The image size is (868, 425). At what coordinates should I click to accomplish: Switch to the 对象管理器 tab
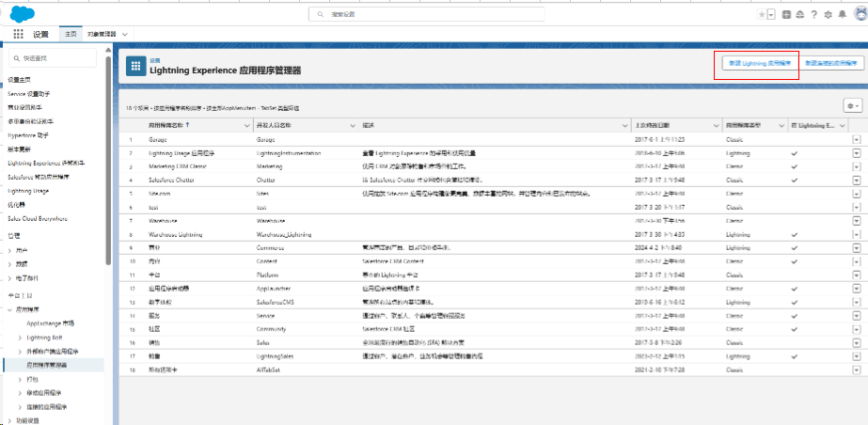tap(101, 34)
